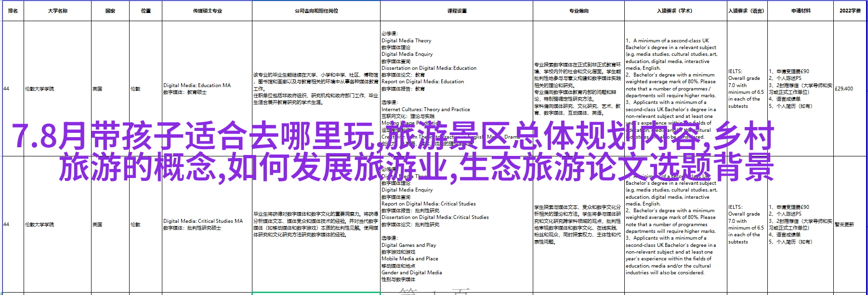Click academic requirements cell in Education MA row
This screenshot has width=868, height=295.
(676, 89)
